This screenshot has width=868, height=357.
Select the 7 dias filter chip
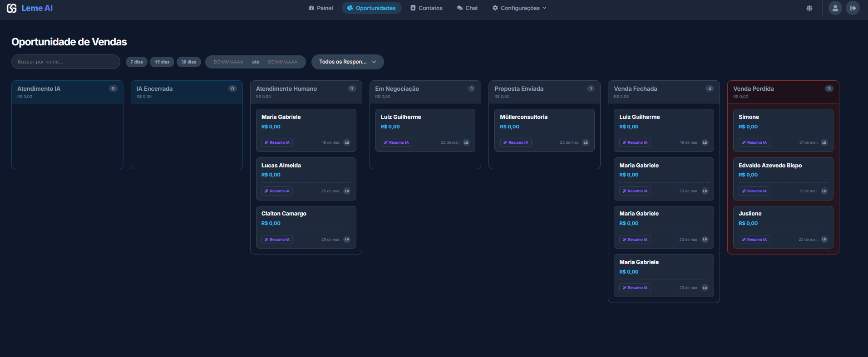(137, 62)
